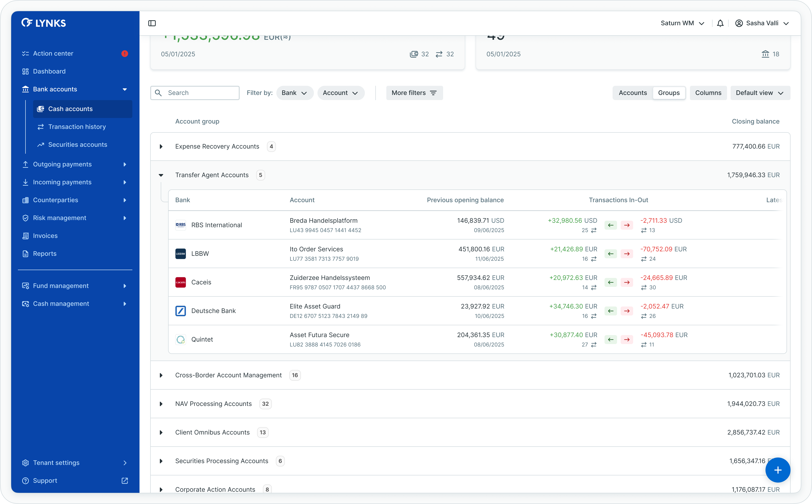Image resolution: width=812 pixels, height=504 pixels.
Task: Click the More filters button
Action: coord(414,93)
